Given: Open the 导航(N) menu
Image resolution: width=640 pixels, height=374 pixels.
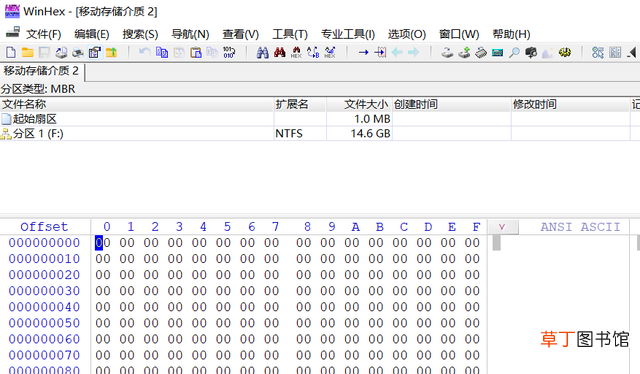Looking at the screenshot, I should tap(190, 34).
